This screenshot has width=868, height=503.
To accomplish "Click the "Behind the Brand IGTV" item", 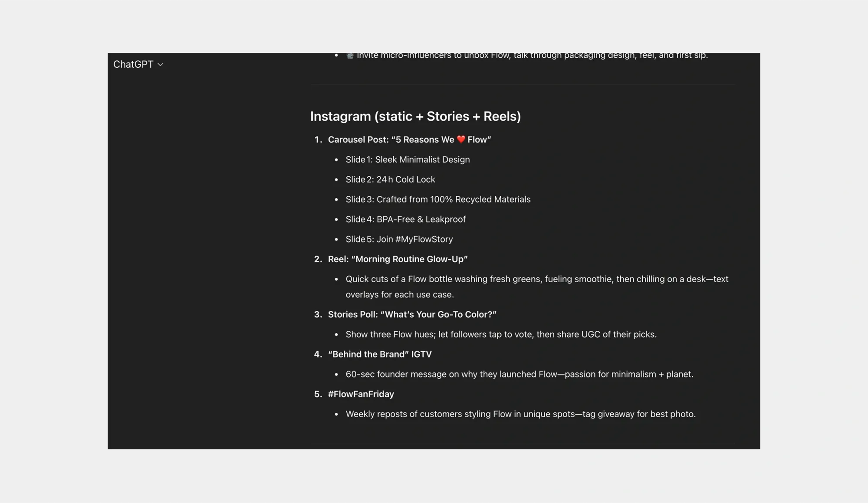I will pyautogui.click(x=380, y=355).
